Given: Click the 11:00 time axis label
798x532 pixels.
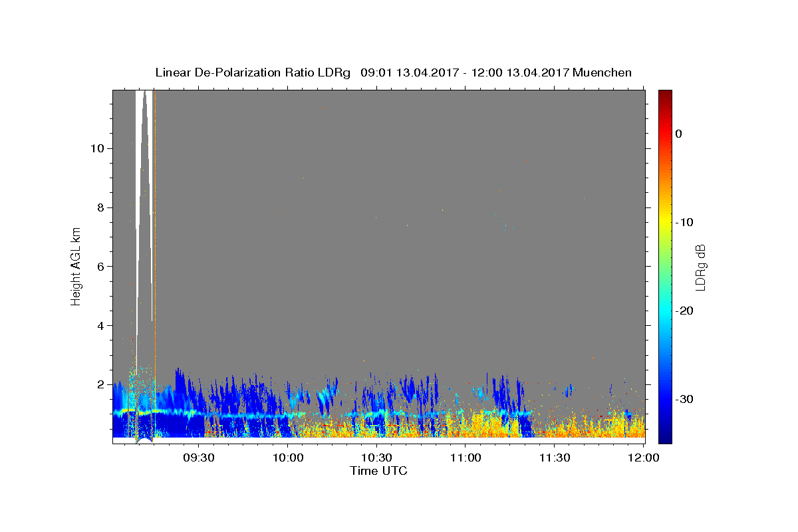Looking at the screenshot, I should pyautogui.click(x=466, y=458).
